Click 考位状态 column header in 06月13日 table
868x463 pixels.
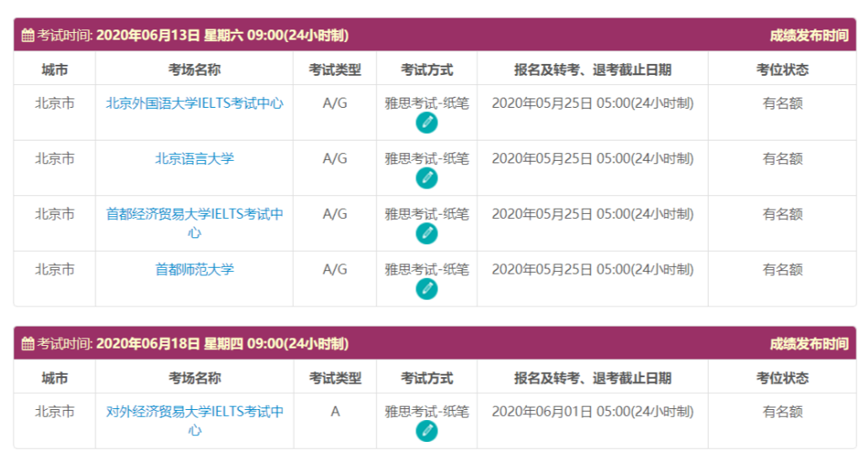tap(782, 70)
